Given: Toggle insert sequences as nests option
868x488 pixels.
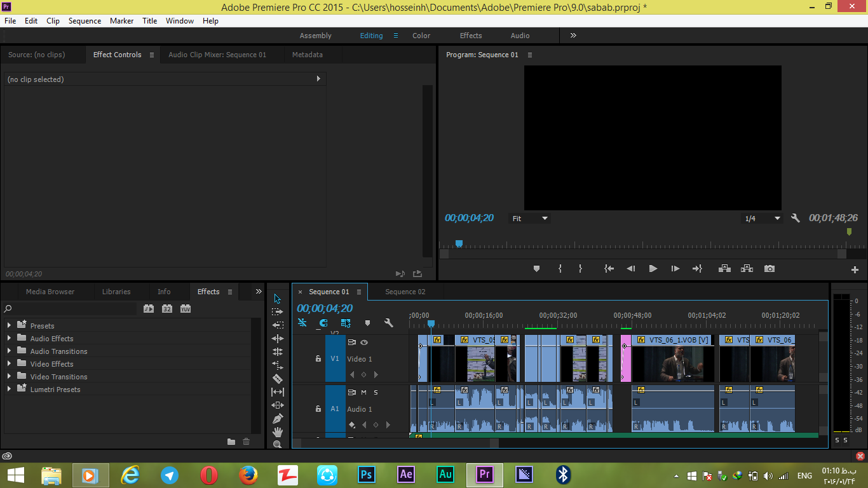Looking at the screenshot, I should pyautogui.click(x=302, y=323).
